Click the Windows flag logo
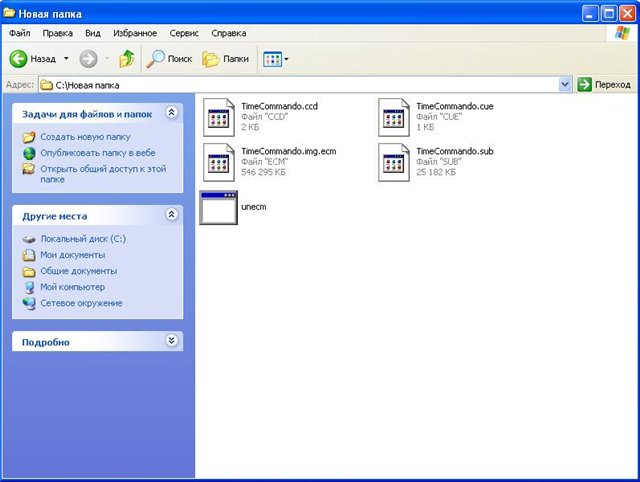 tap(622, 33)
